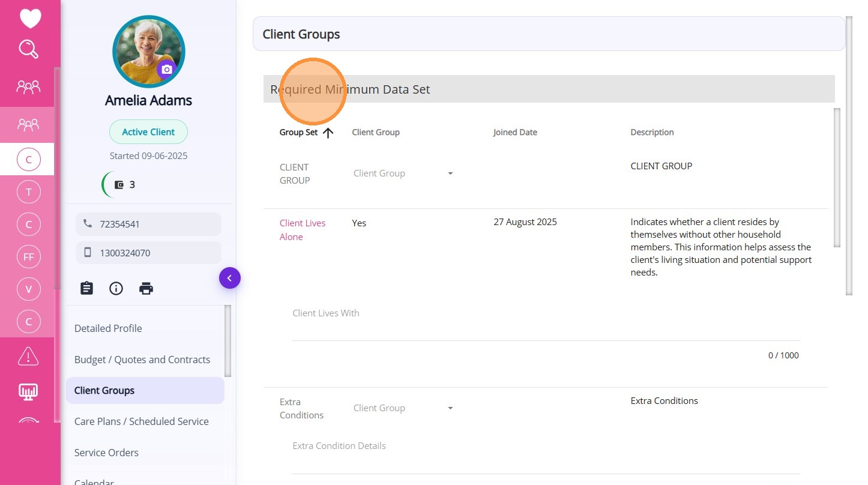Viewport: 868px width, 485px height.
Task: Go to Care Plans / Scheduled Service
Action: [x=142, y=421]
